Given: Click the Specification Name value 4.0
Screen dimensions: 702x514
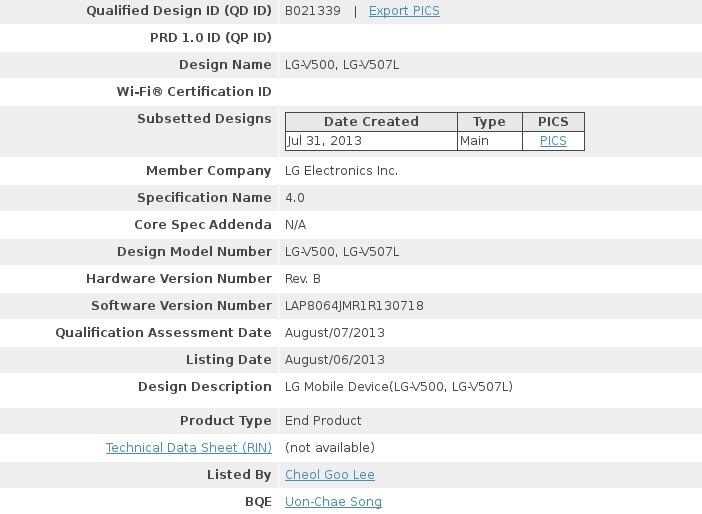Looking at the screenshot, I should [x=295, y=198].
